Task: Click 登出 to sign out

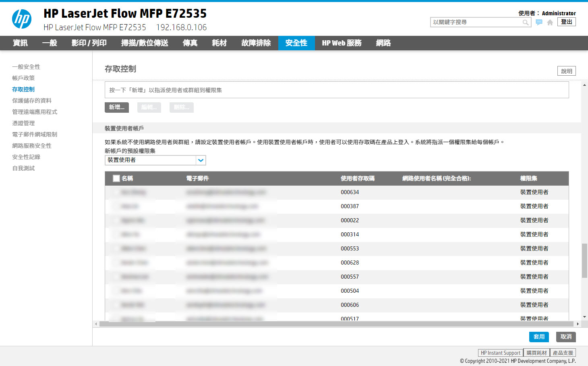Action: pyautogui.click(x=566, y=22)
